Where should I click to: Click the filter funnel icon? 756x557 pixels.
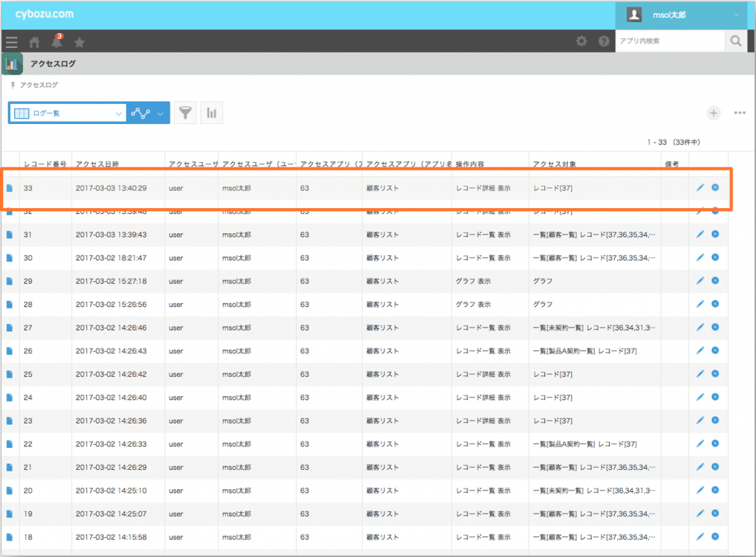click(185, 113)
